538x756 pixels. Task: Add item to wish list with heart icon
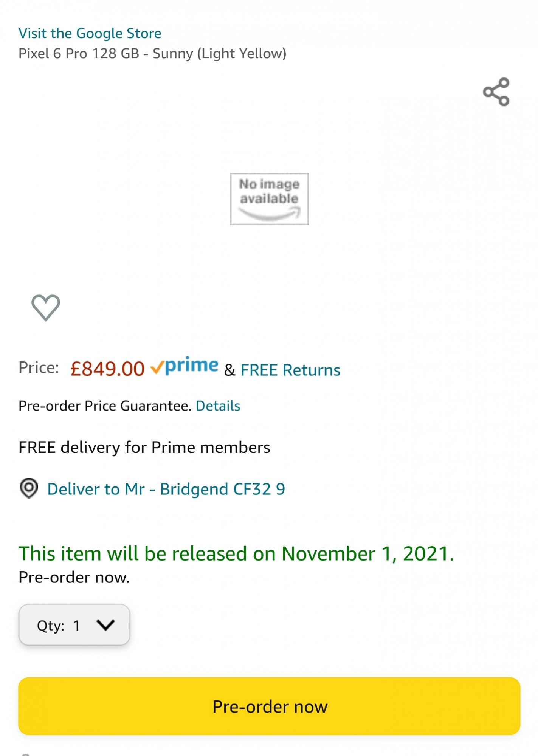pyautogui.click(x=45, y=307)
